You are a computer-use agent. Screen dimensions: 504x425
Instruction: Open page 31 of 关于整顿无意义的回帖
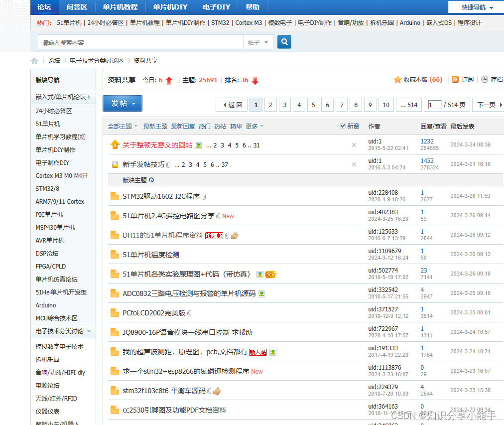click(256, 145)
